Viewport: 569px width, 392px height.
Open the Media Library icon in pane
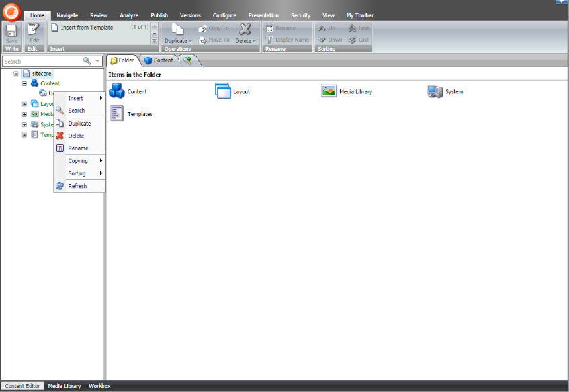[329, 91]
